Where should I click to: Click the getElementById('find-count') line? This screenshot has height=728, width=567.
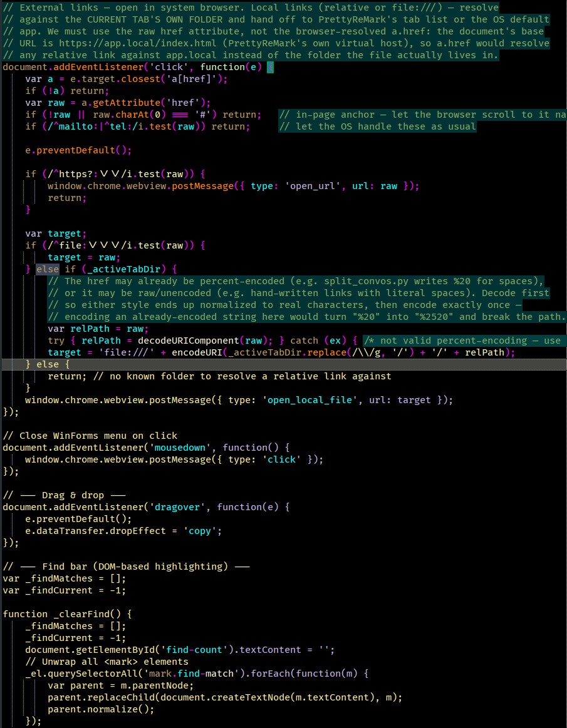(180, 650)
